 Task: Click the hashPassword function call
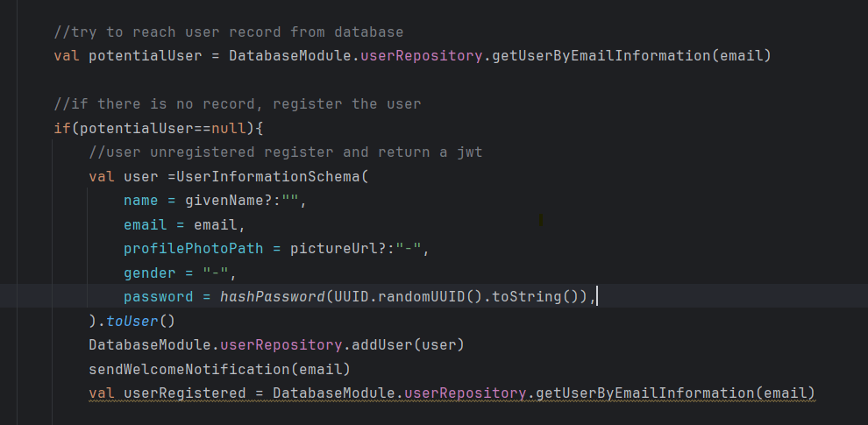(272, 296)
